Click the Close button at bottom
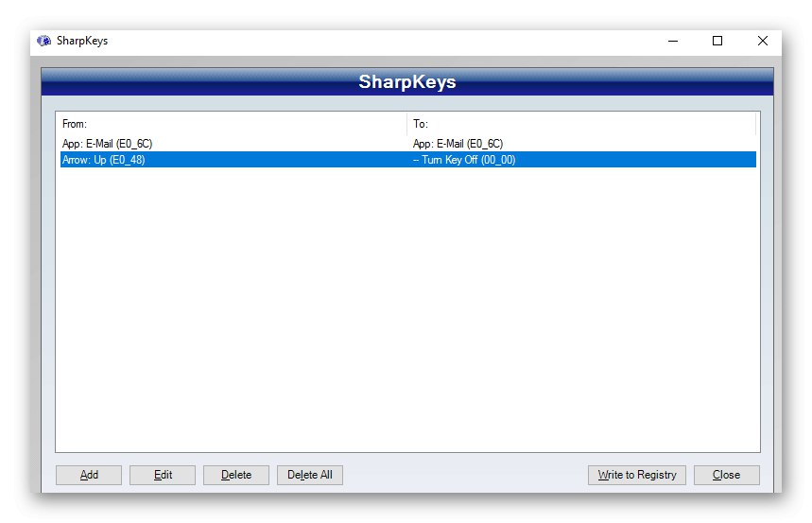The height and width of the screenshot is (523, 812). [727, 475]
